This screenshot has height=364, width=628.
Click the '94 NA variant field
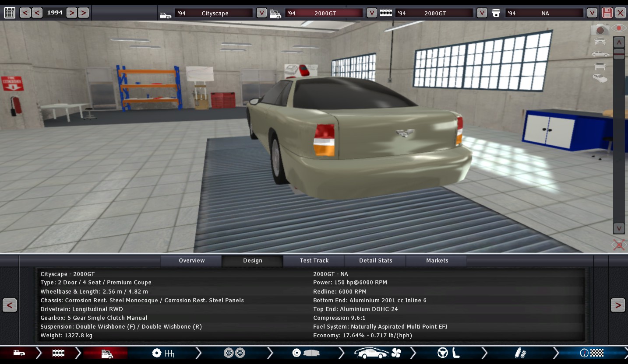pos(545,13)
